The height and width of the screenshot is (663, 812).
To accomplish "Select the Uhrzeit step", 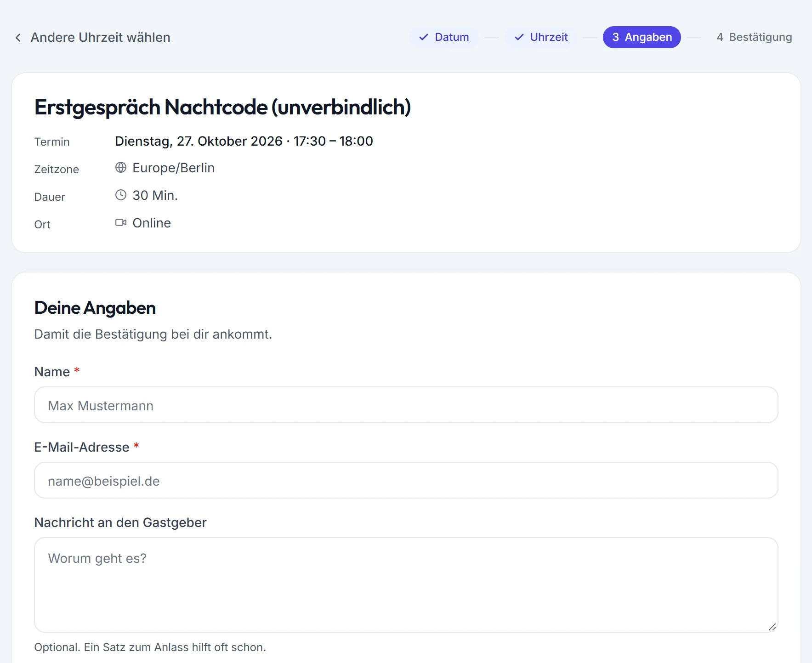I will point(541,37).
